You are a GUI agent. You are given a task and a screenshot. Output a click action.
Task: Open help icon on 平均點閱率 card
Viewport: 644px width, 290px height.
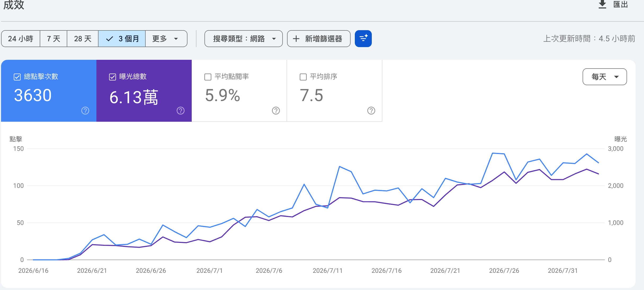click(x=276, y=111)
